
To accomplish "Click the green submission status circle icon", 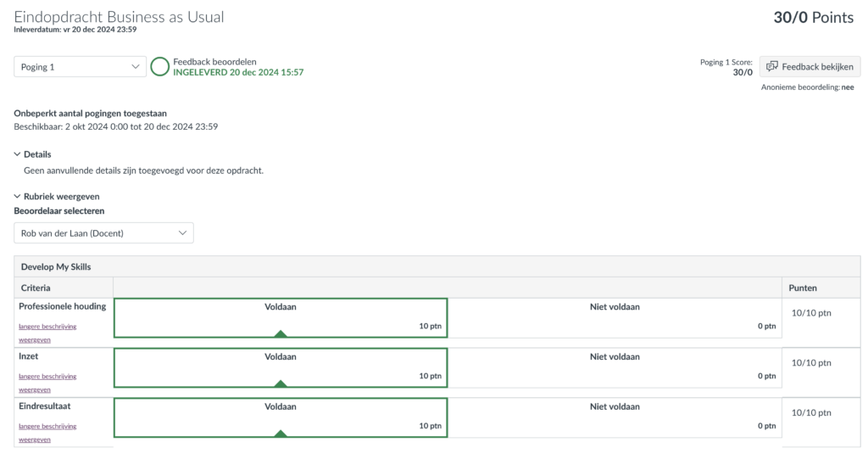I will click(x=160, y=66).
